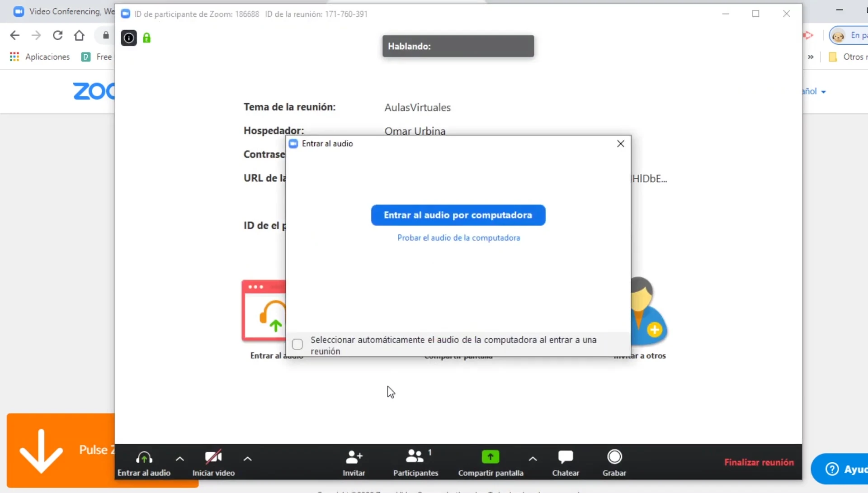Maximize the Zoom meeting window

(x=755, y=14)
